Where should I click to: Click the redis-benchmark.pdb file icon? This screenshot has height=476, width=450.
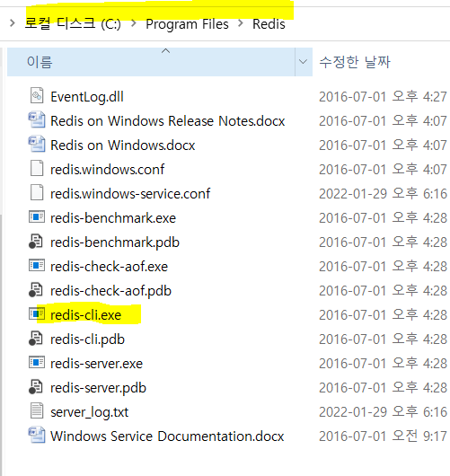pyautogui.click(x=36, y=242)
